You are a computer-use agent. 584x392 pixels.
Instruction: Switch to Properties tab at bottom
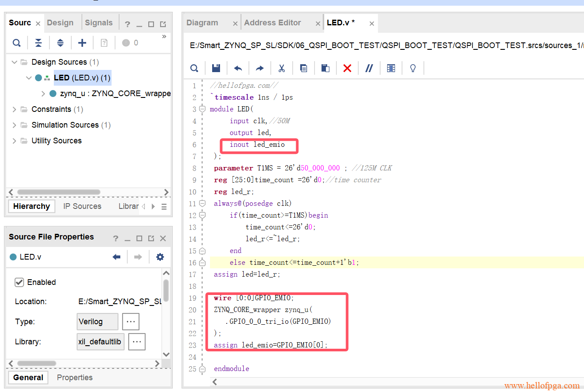pos(75,378)
